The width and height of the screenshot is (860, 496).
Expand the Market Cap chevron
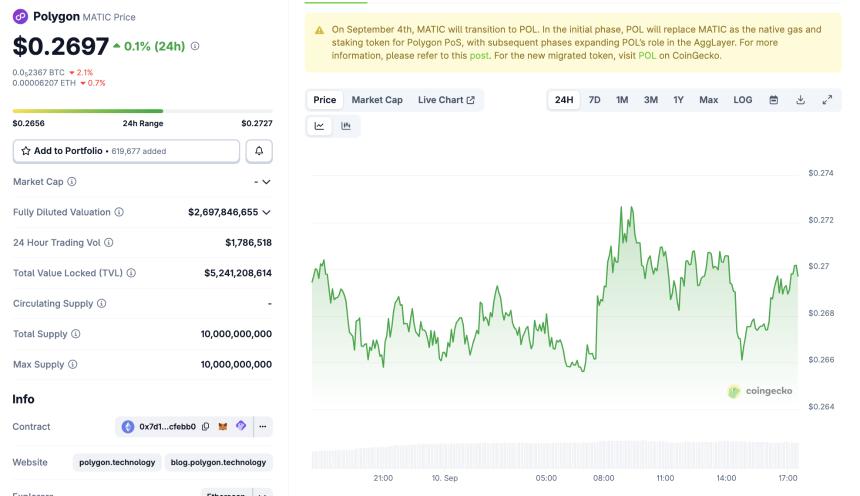[x=266, y=182]
